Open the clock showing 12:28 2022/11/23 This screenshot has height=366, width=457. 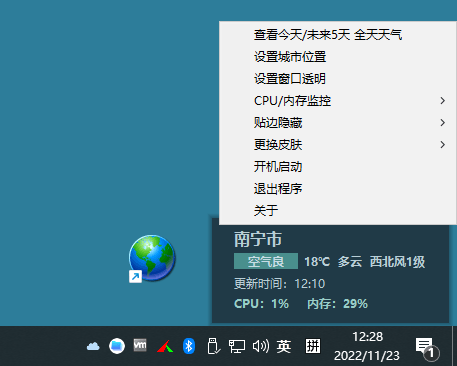[367, 346]
